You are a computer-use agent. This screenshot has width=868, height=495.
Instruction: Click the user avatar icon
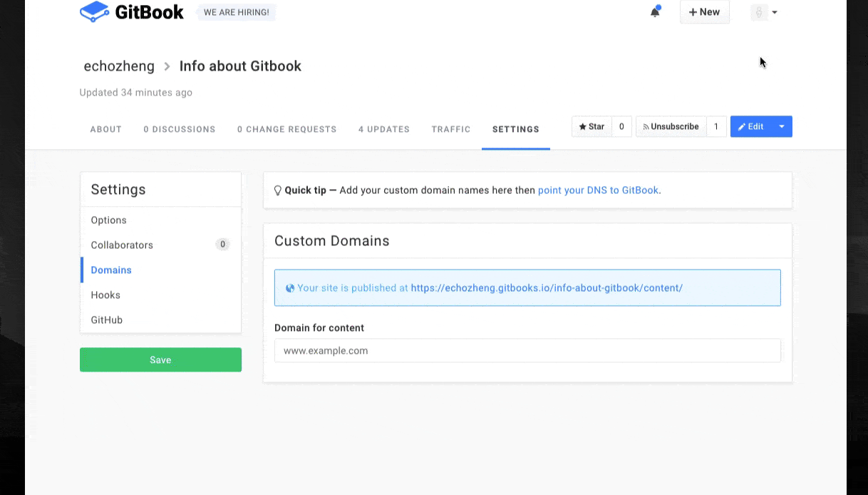pyautogui.click(x=759, y=12)
